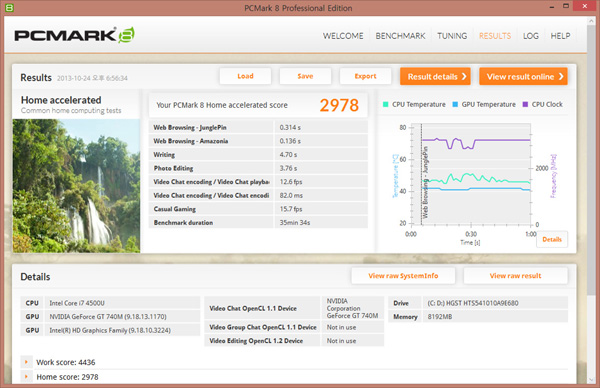
Task: Click the GPU Temperature legend blue square
Action: (x=455, y=104)
